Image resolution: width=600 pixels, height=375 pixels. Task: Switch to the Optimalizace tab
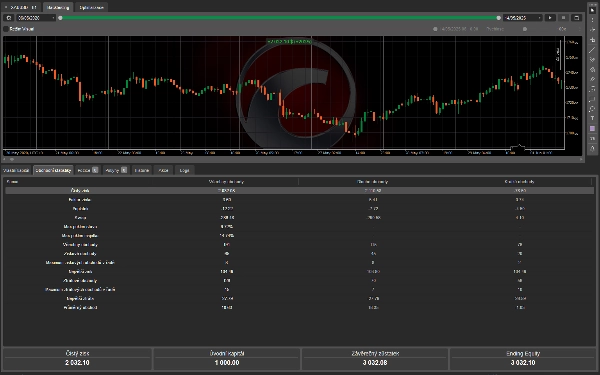pos(91,7)
